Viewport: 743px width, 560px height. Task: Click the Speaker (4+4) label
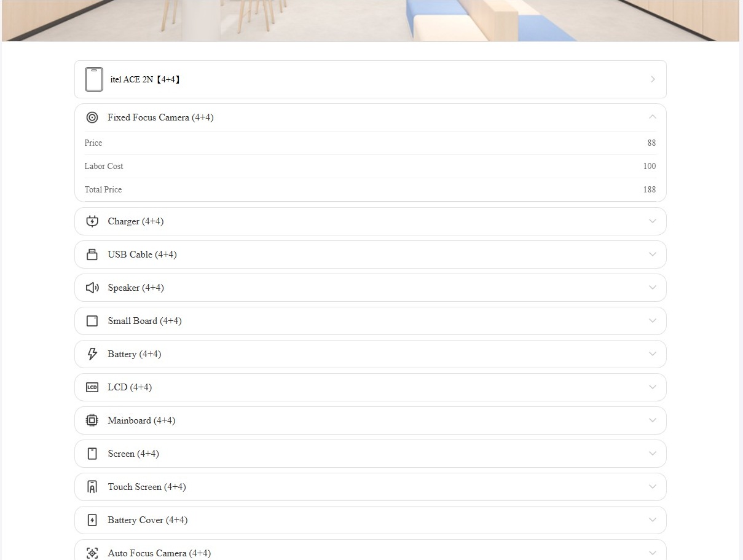coord(136,288)
